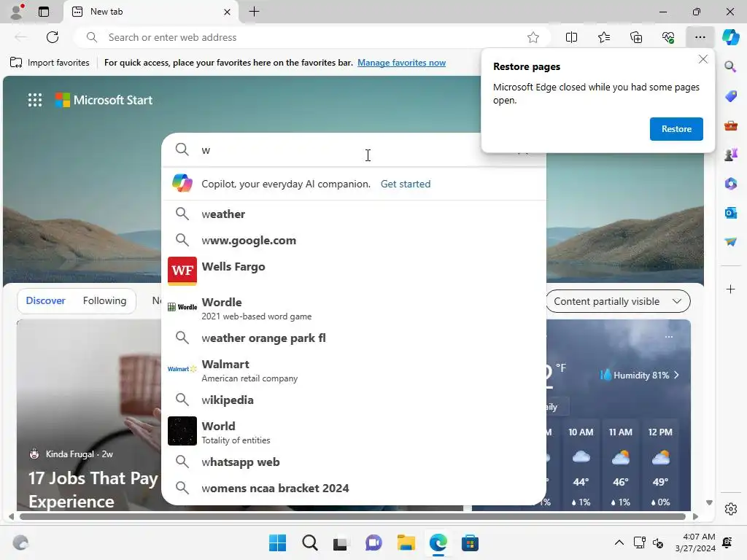Open Windows Start menu
Image resolution: width=747 pixels, height=560 pixels.
[x=277, y=542]
